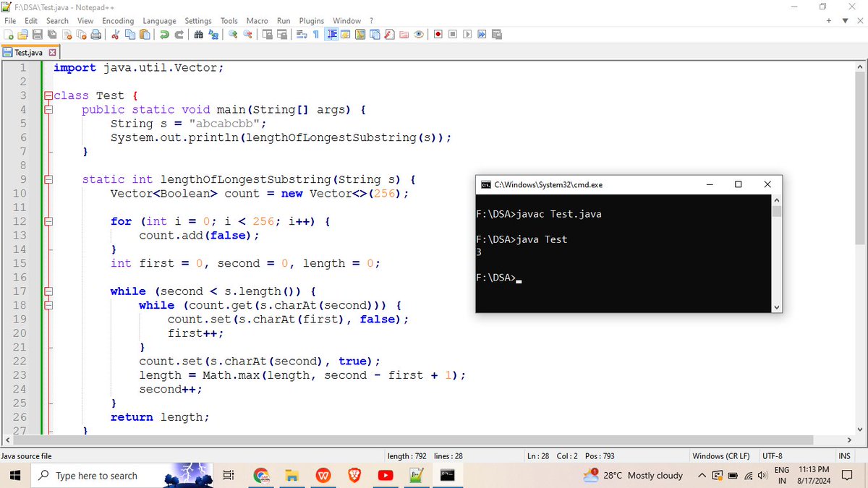868x488 pixels.
Task: Open the Edit menu
Action: click(x=31, y=21)
